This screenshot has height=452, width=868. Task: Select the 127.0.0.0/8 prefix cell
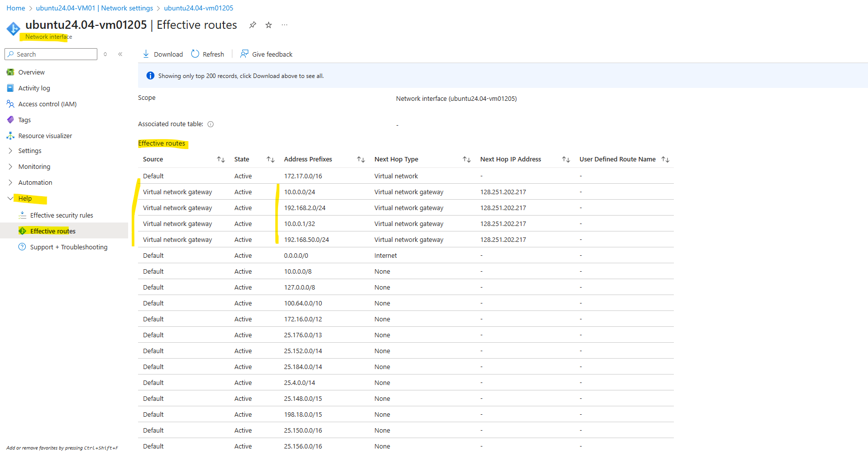click(x=299, y=288)
